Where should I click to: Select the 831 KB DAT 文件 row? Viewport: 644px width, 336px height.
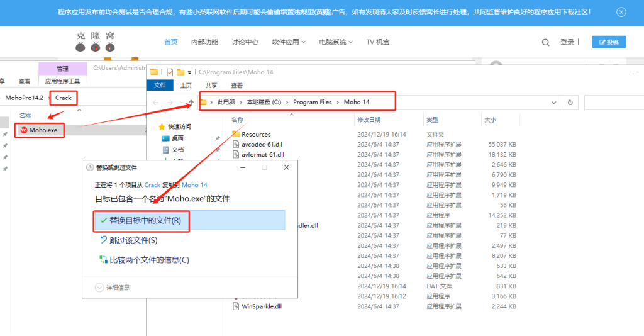pyautogui.click(x=374, y=286)
